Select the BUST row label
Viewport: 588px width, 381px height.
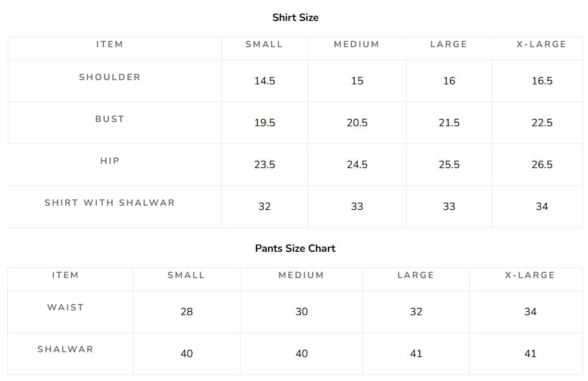point(109,119)
